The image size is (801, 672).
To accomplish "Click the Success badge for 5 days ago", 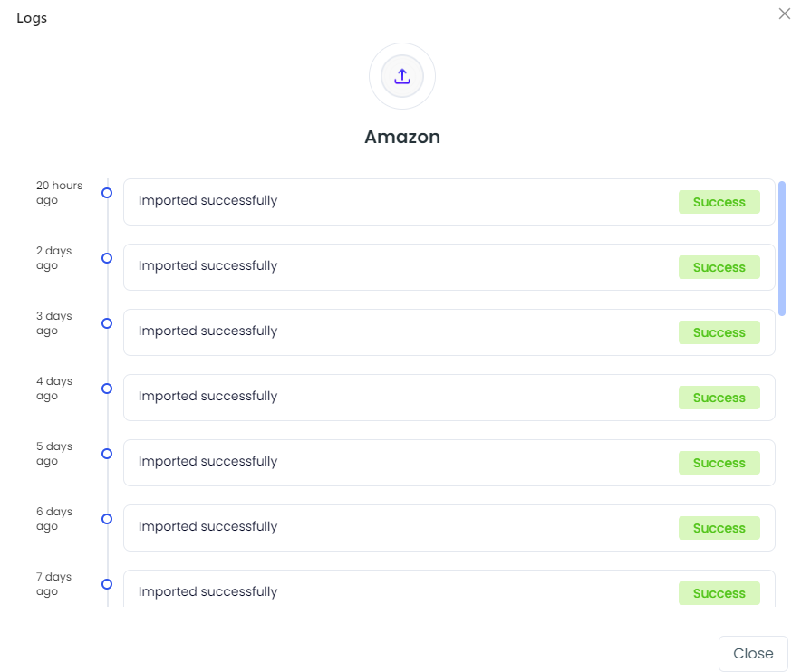I will pos(719,463).
